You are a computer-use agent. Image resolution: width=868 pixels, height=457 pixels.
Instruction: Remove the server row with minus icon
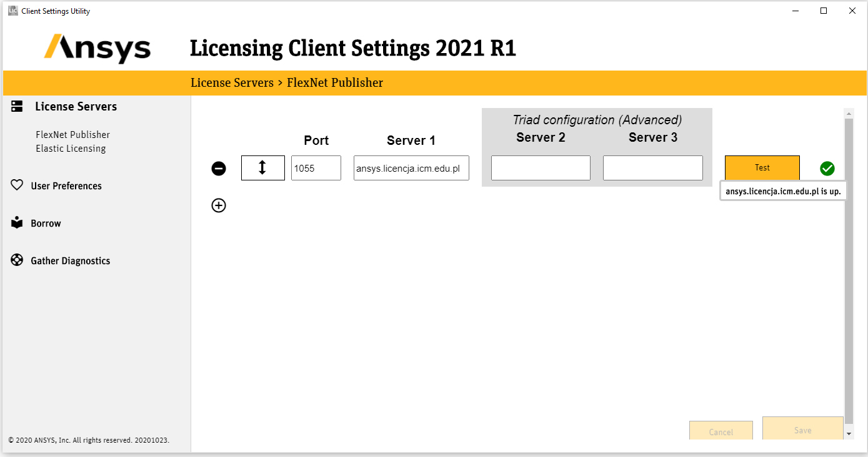[219, 168]
